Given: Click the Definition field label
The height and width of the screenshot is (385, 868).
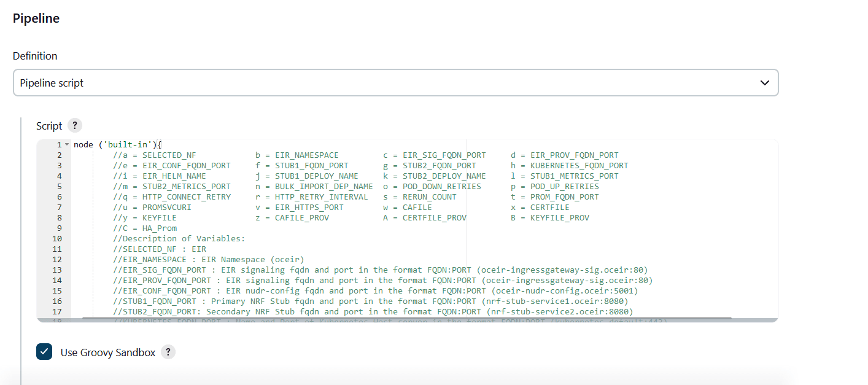Looking at the screenshot, I should [34, 56].
